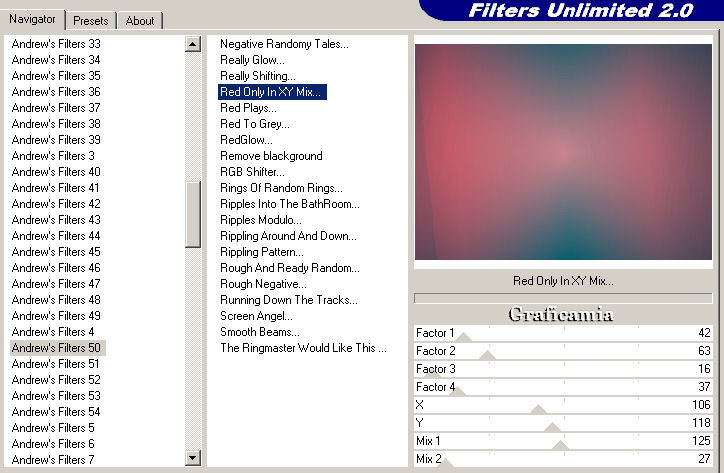Select Andrew's Filters 51 category

click(55, 364)
